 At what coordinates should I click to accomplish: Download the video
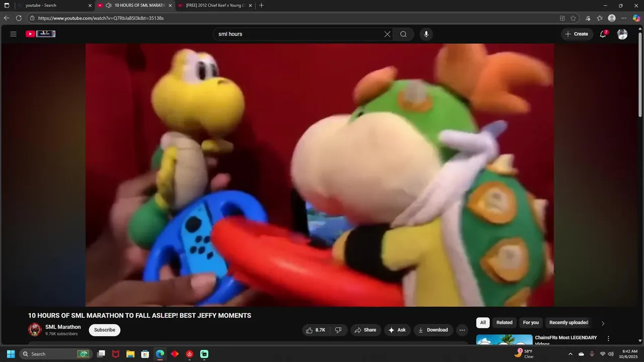[x=434, y=330]
